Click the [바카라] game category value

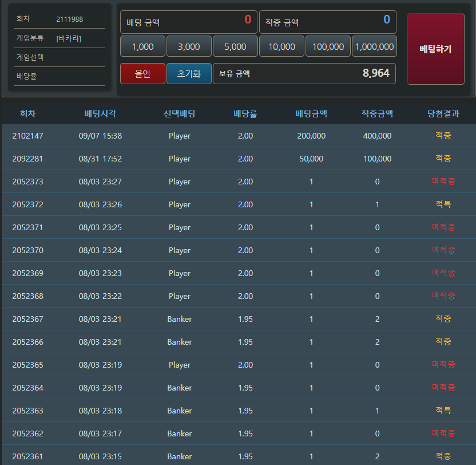[x=69, y=38]
